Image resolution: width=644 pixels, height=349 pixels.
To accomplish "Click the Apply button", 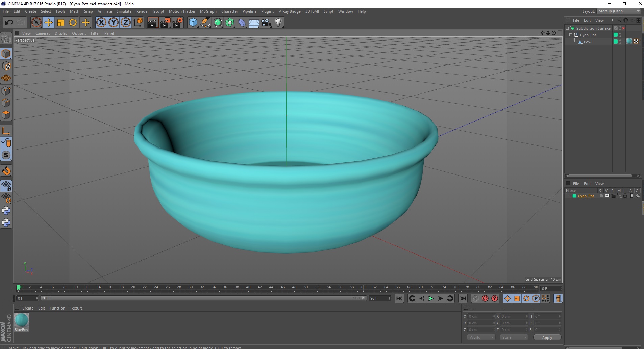I will (x=547, y=337).
